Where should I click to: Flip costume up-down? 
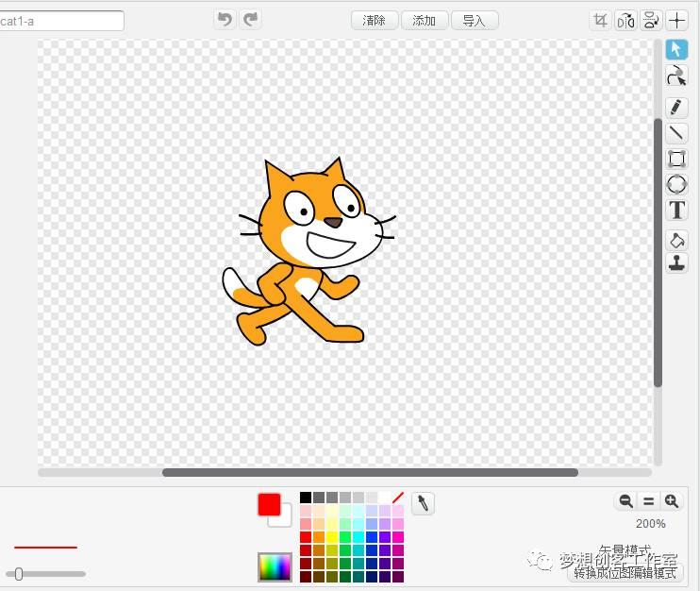click(x=651, y=21)
